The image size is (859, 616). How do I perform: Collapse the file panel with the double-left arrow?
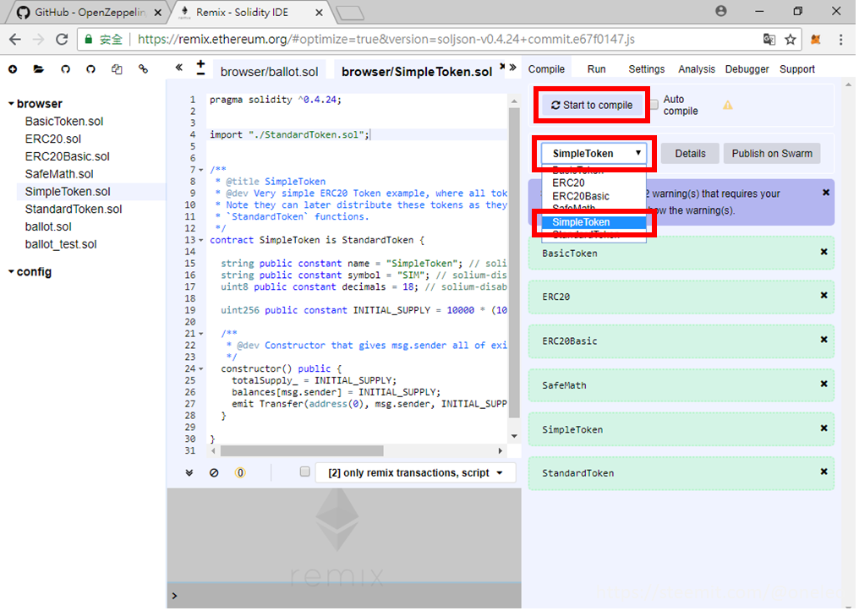click(x=178, y=68)
